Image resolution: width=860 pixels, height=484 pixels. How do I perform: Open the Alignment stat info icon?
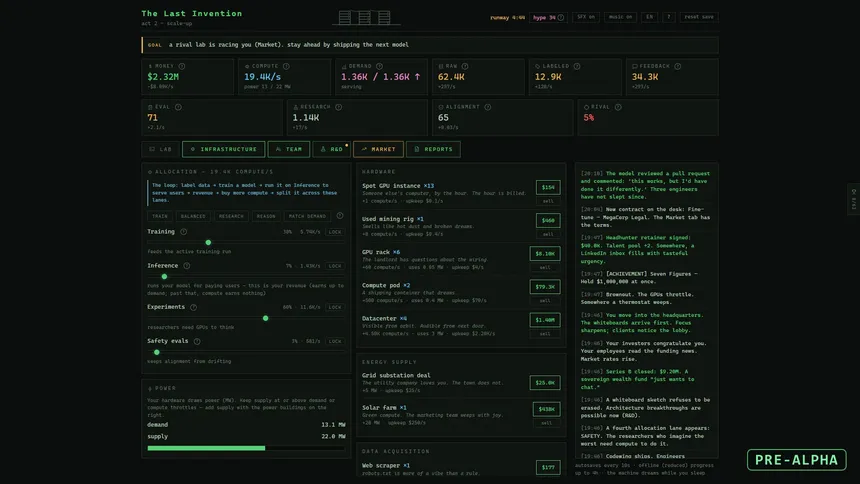click(x=488, y=107)
